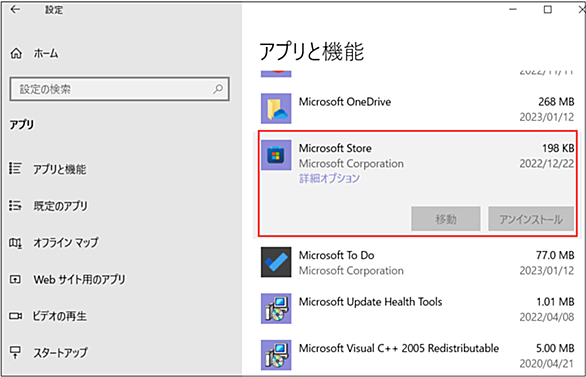Click the 1.01 MB size value
This screenshot has width=586, height=377.
click(x=555, y=302)
